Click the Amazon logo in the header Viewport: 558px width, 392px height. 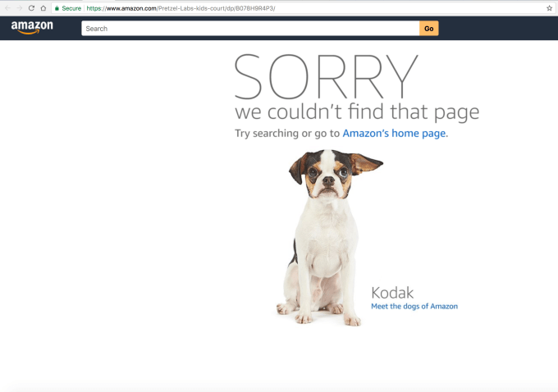32,27
